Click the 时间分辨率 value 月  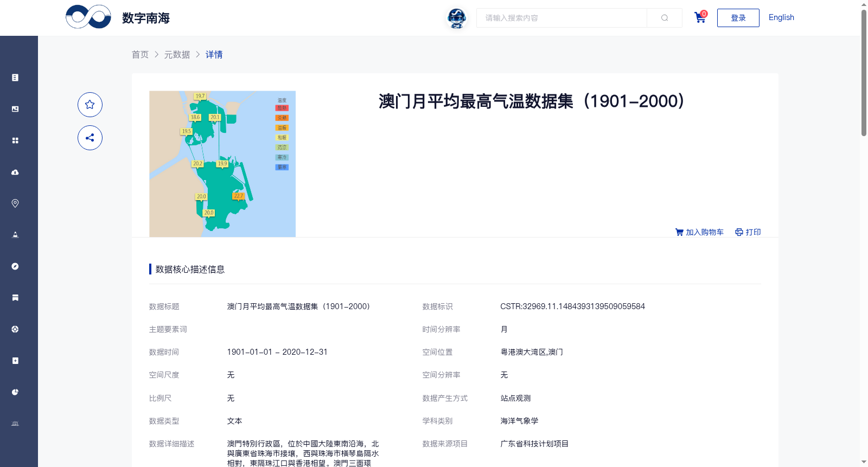pos(504,329)
